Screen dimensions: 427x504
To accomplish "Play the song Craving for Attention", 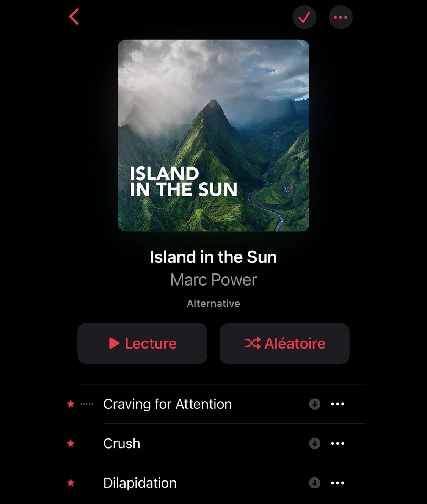I will tap(167, 404).
